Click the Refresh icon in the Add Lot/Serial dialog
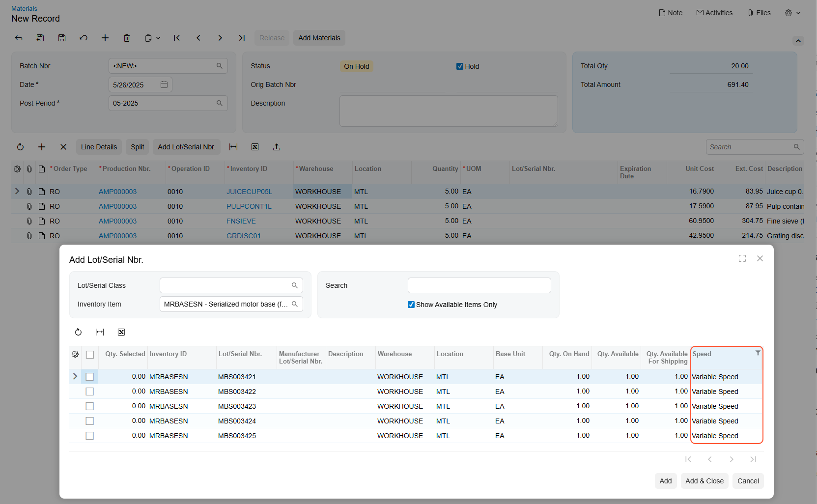This screenshot has width=817, height=504. click(x=78, y=332)
